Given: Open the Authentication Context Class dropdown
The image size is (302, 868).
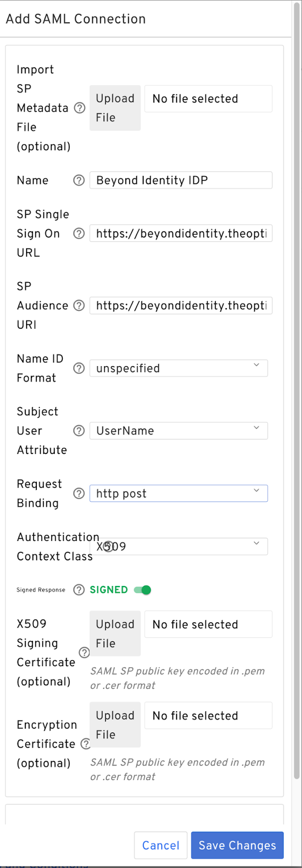Looking at the screenshot, I should 178,546.
